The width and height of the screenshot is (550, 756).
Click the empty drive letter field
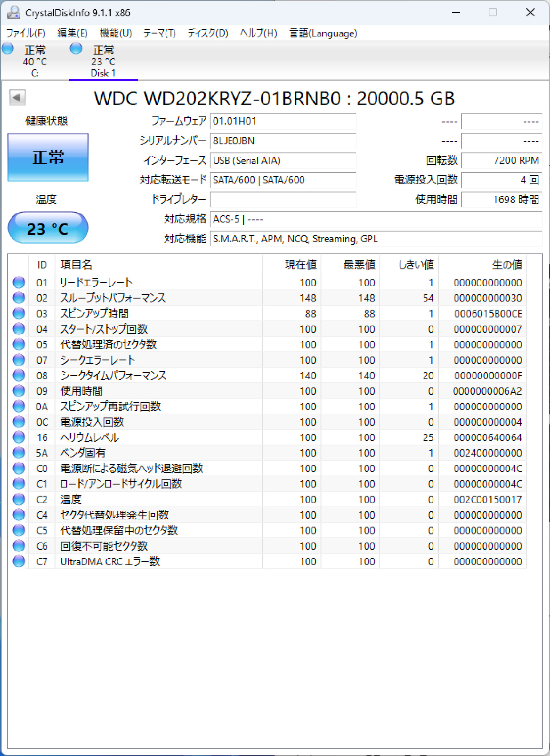[283, 199]
